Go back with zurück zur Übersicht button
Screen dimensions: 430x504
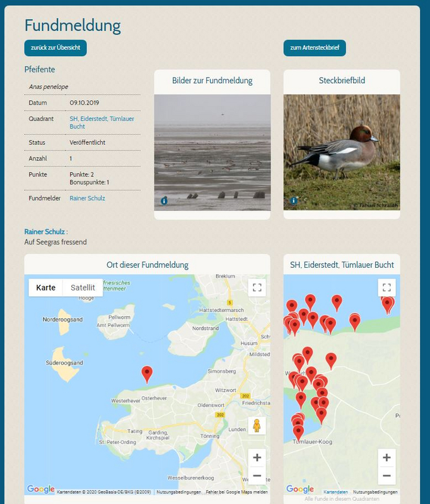tap(55, 48)
